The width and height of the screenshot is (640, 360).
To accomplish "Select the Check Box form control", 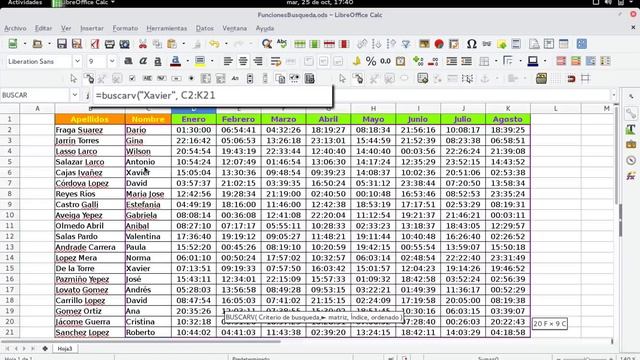I will pyautogui.click(x=132, y=78).
